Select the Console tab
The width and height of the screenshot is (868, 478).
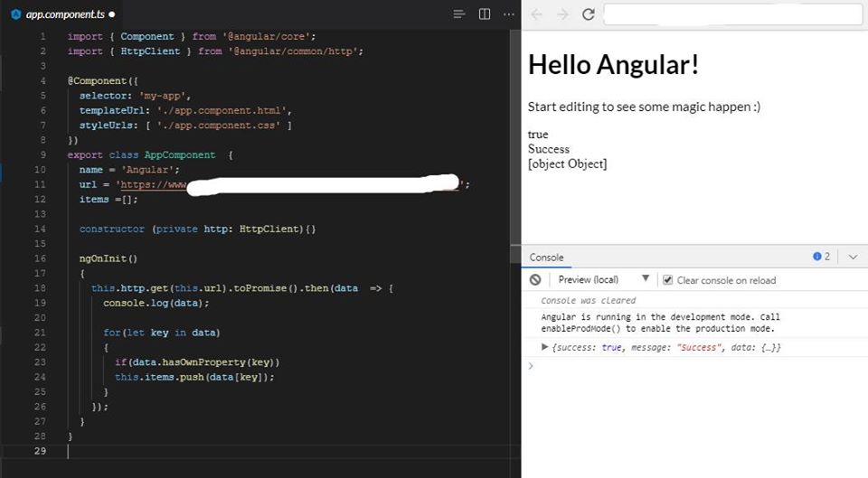pyautogui.click(x=546, y=258)
